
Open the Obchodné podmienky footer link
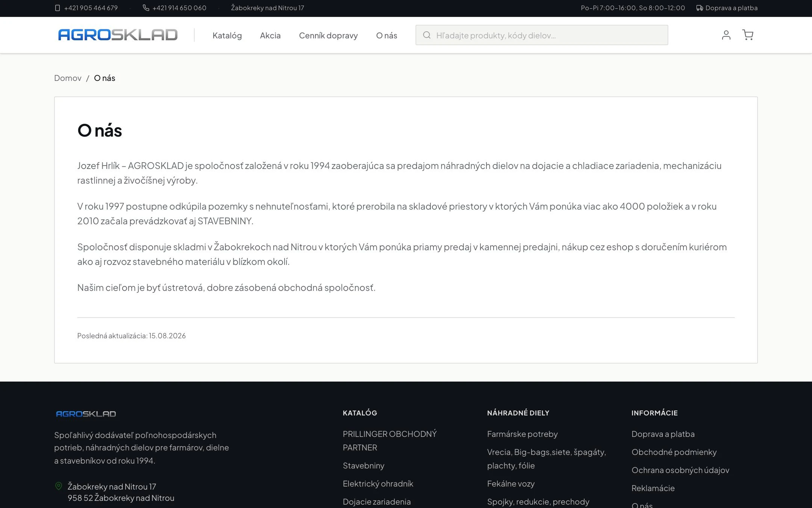674,452
